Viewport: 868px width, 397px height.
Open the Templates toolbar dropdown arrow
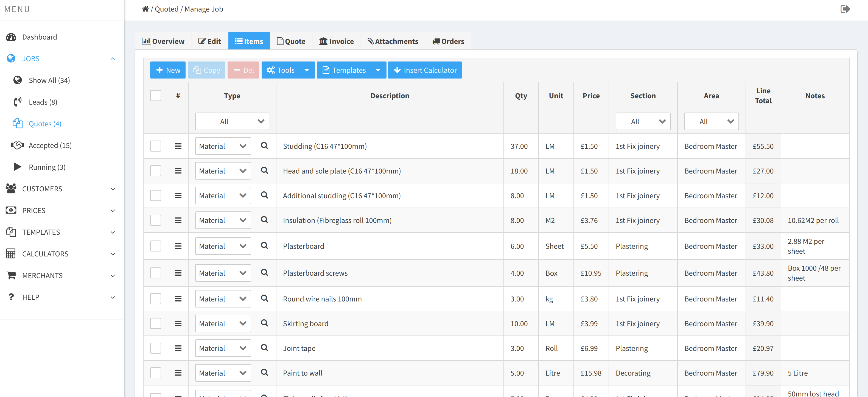pos(378,70)
